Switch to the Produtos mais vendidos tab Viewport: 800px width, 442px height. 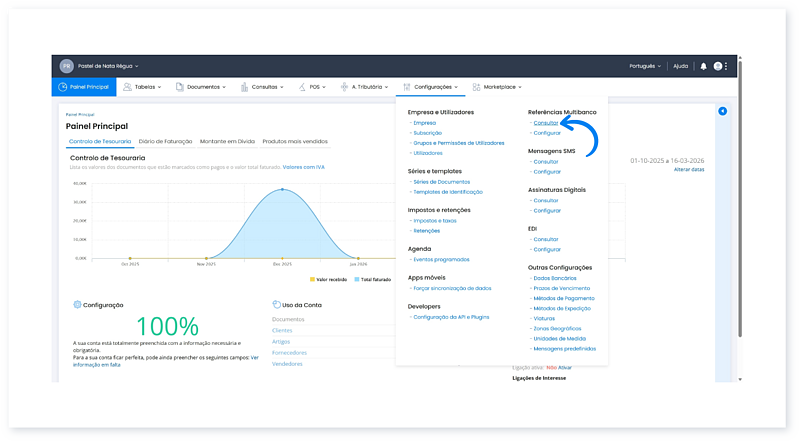294,142
